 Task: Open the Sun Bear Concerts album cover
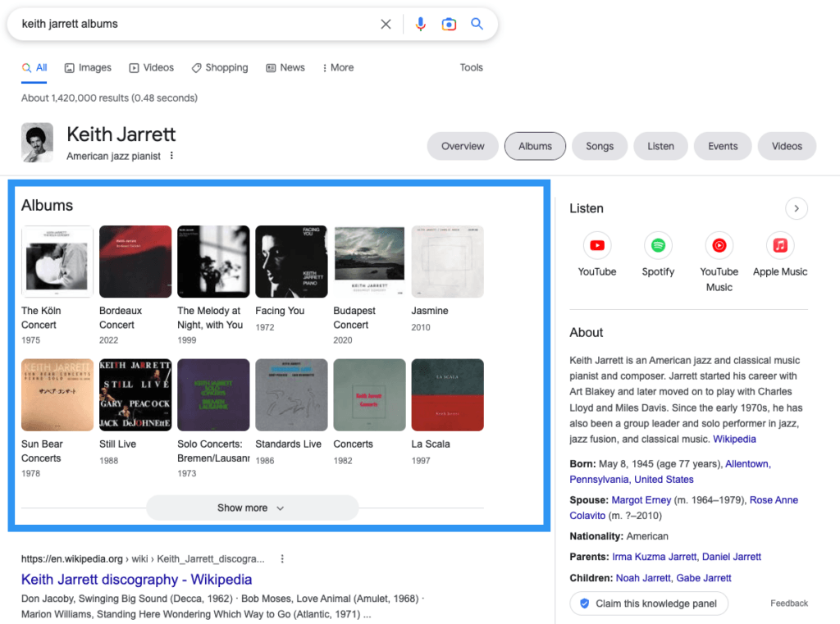[x=57, y=394]
